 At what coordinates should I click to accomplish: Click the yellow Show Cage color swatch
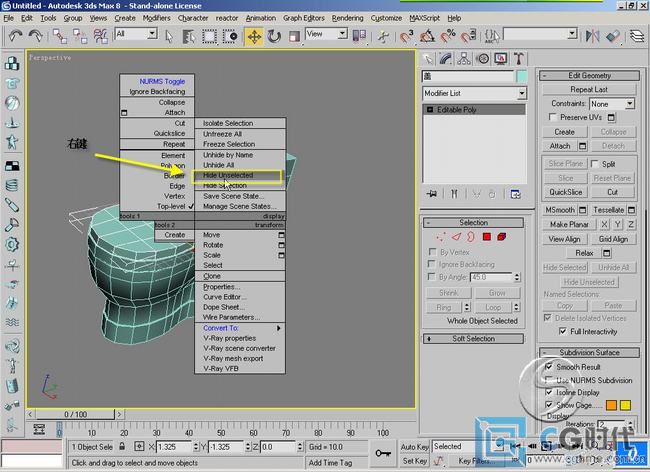tap(625, 405)
